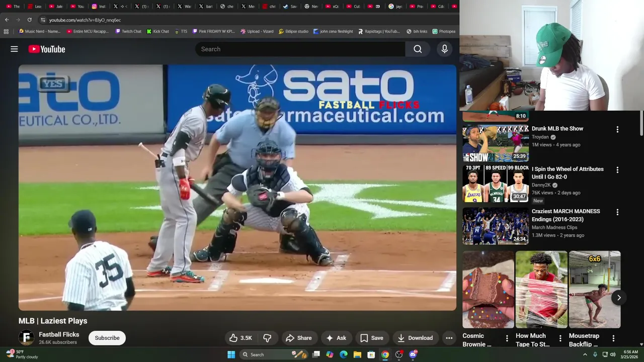644x362 pixels.
Task: Open options for Cosmic Brownie short
Action: tap(507, 338)
